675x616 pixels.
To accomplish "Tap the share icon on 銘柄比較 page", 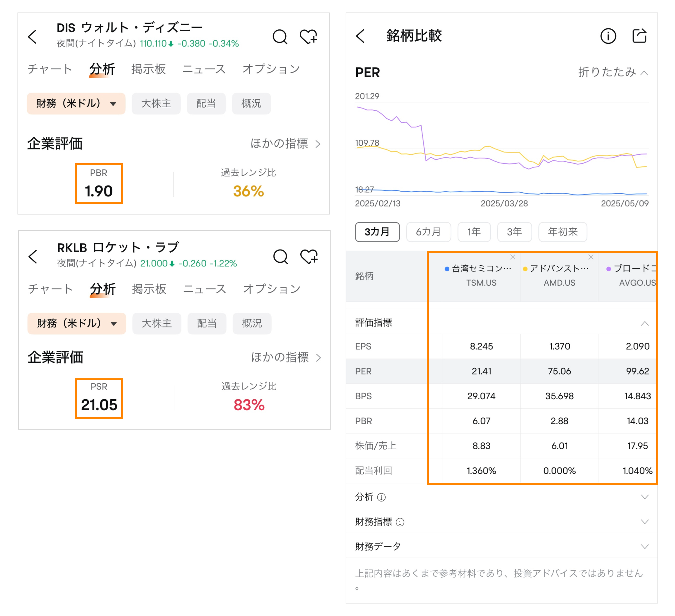I will pyautogui.click(x=639, y=36).
